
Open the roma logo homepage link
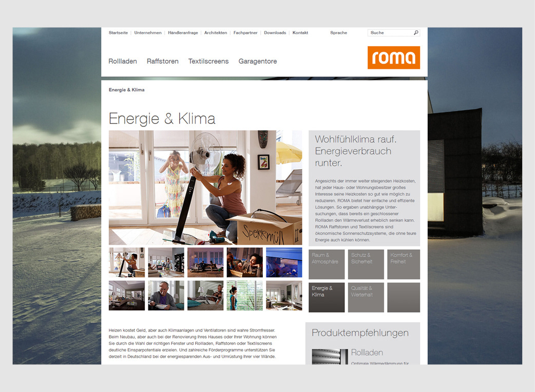click(394, 57)
